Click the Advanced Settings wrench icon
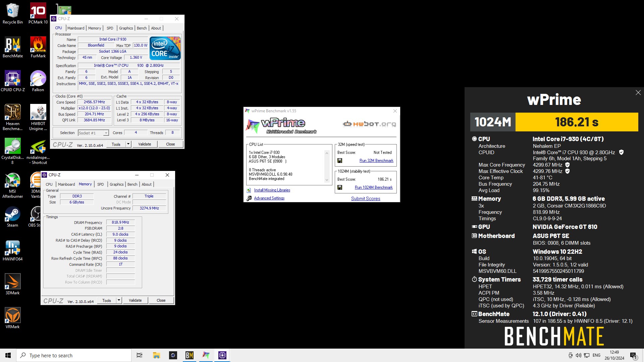This screenshot has width=644, height=362. 249,198
